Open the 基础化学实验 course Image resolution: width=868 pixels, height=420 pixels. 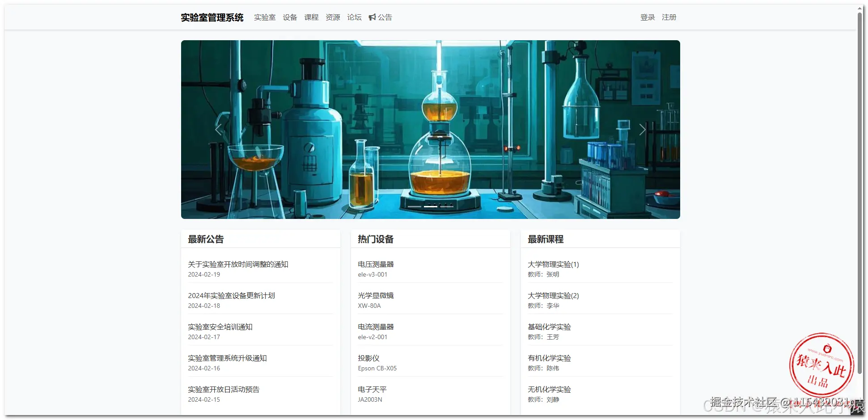pyautogui.click(x=549, y=327)
